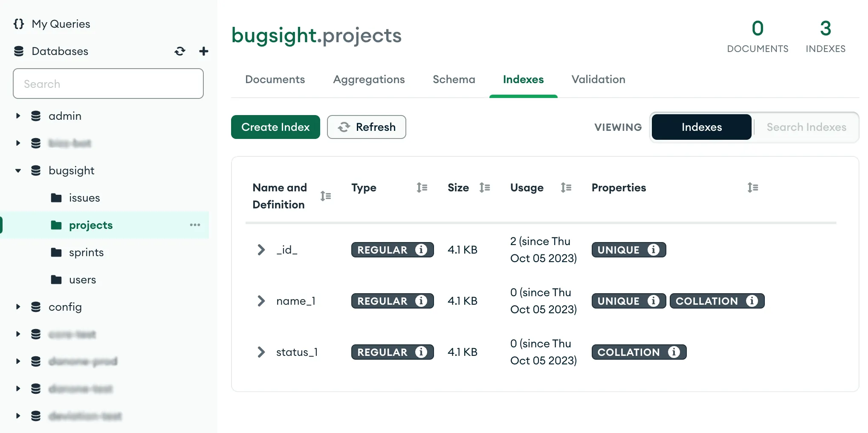
Task: Open the projects collection three-dot menu
Action: (x=195, y=225)
